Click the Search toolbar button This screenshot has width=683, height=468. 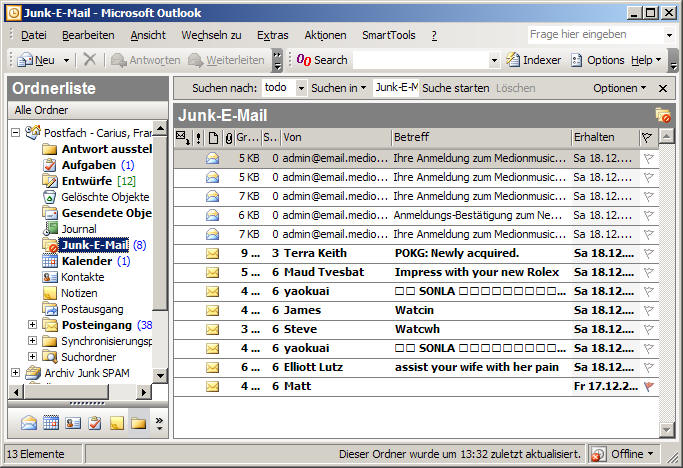(321, 60)
